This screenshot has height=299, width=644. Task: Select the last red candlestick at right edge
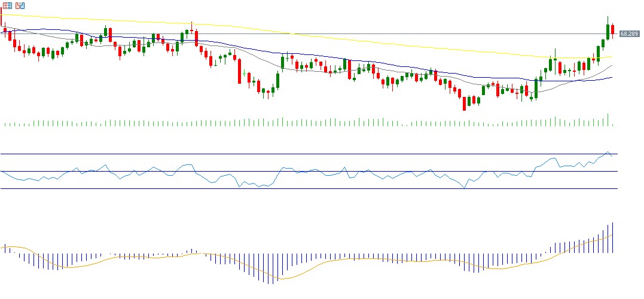(x=613, y=29)
